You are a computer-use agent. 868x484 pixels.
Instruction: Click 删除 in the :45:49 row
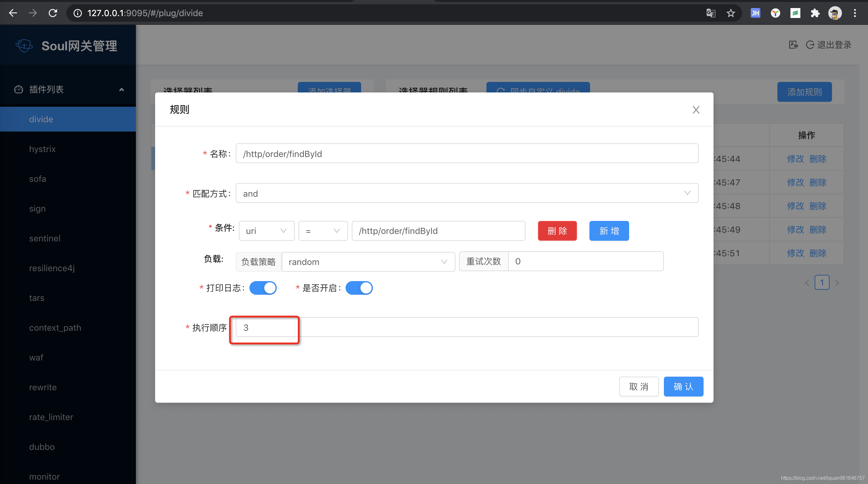click(x=818, y=230)
